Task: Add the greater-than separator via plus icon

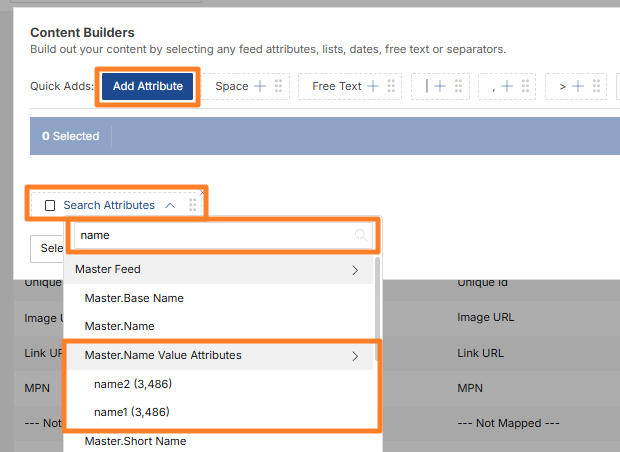Action: tap(578, 87)
